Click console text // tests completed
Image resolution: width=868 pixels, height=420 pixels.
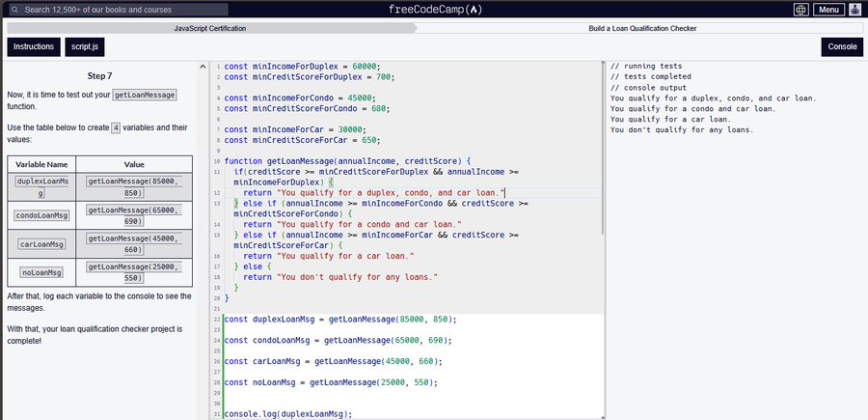click(x=650, y=76)
